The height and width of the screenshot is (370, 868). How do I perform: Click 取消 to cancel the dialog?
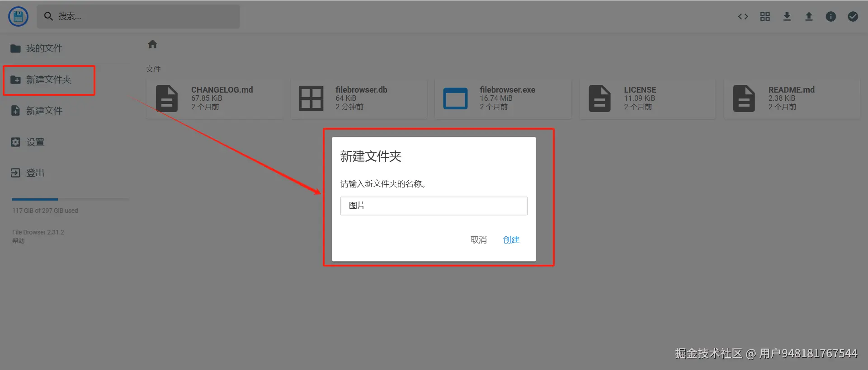479,240
